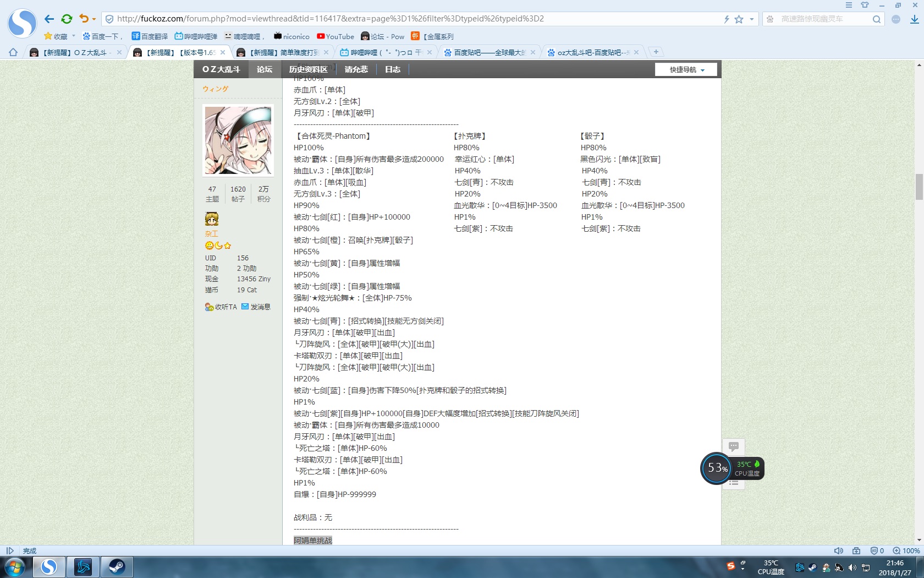
Task: Click the search magnifier icon
Action: point(877,19)
